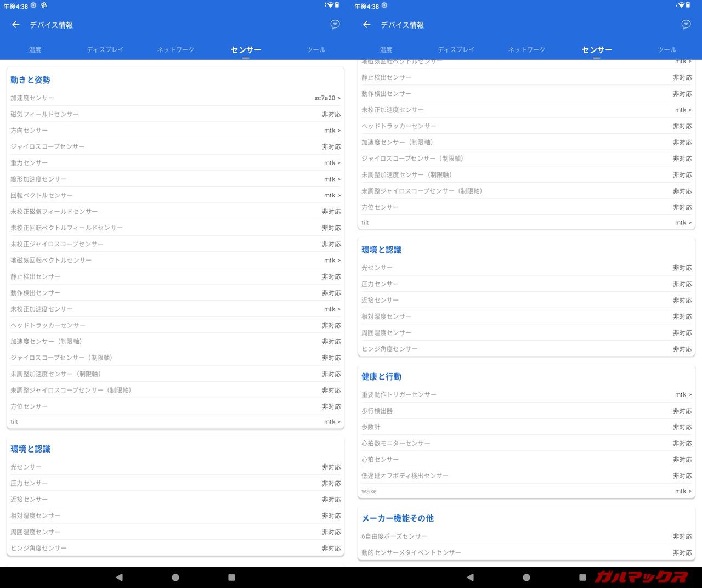Open the ツール tab on the right screen
Viewport: 702px width, 588px height.
pos(667,50)
